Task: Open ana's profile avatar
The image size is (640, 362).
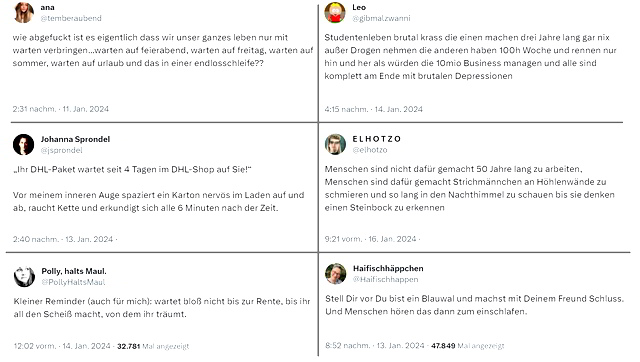Action: (x=24, y=12)
